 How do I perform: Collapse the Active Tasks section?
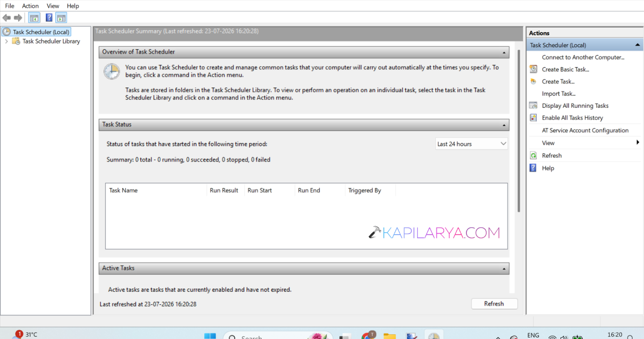(504, 268)
